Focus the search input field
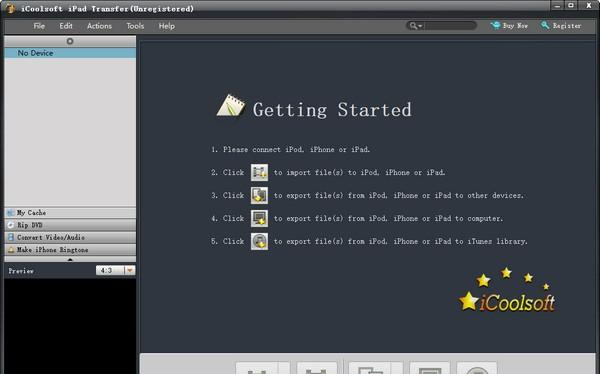 click(x=450, y=26)
